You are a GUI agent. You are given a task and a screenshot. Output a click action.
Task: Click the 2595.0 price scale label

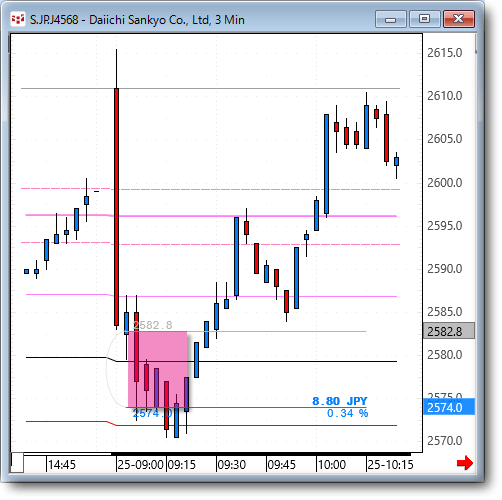[x=445, y=226]
